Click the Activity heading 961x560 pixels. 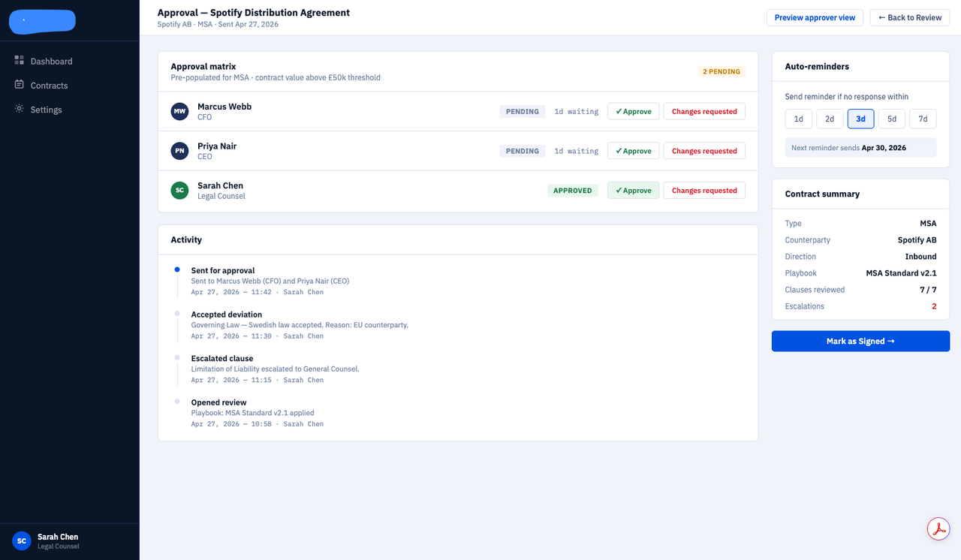[x=186, y=240]
